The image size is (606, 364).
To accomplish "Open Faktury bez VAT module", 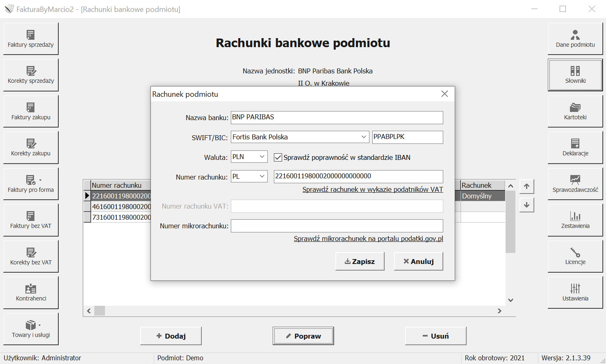I will pos(31,220).
